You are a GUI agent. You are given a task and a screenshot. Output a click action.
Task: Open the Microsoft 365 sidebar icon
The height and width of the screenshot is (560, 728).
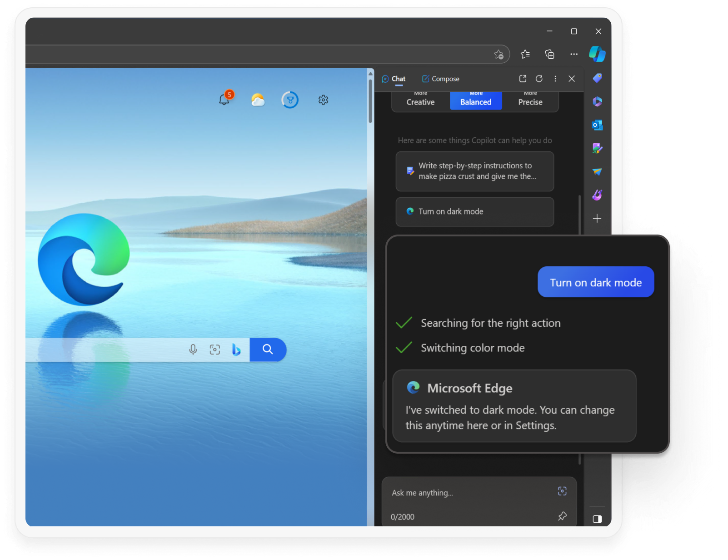(597, 101)
